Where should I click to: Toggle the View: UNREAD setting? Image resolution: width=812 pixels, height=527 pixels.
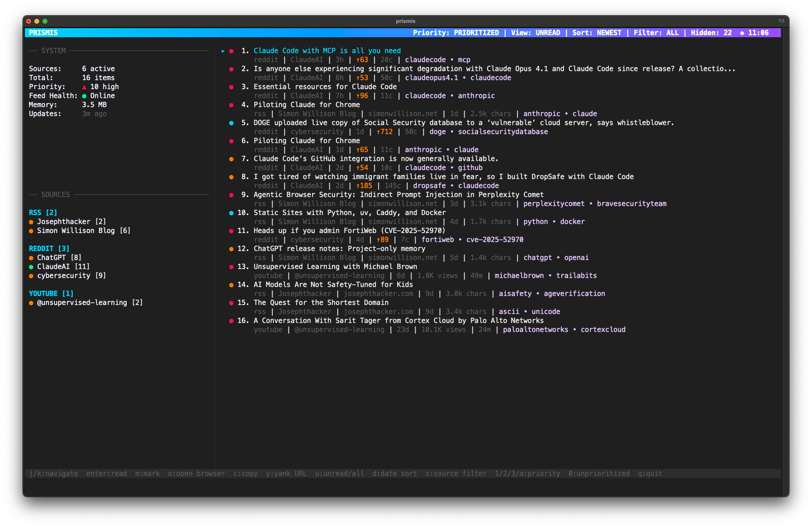coord(535,33)
